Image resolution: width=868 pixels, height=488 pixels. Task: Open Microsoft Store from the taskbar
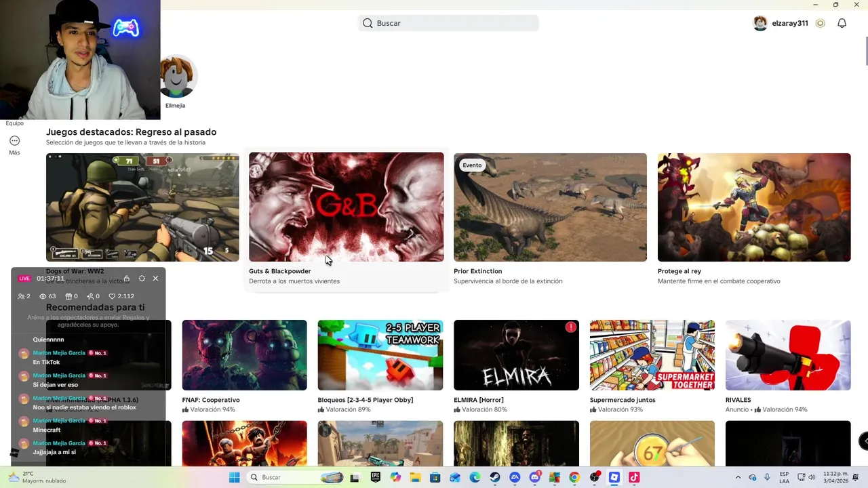click(435, 477)
